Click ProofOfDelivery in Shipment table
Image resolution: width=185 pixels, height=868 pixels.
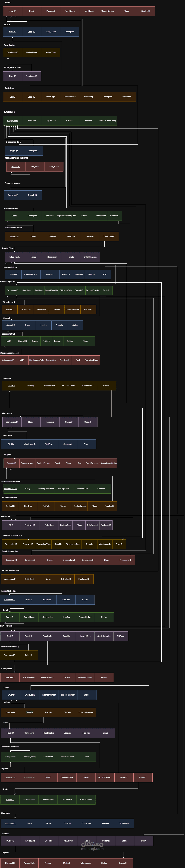coord(105,777)
